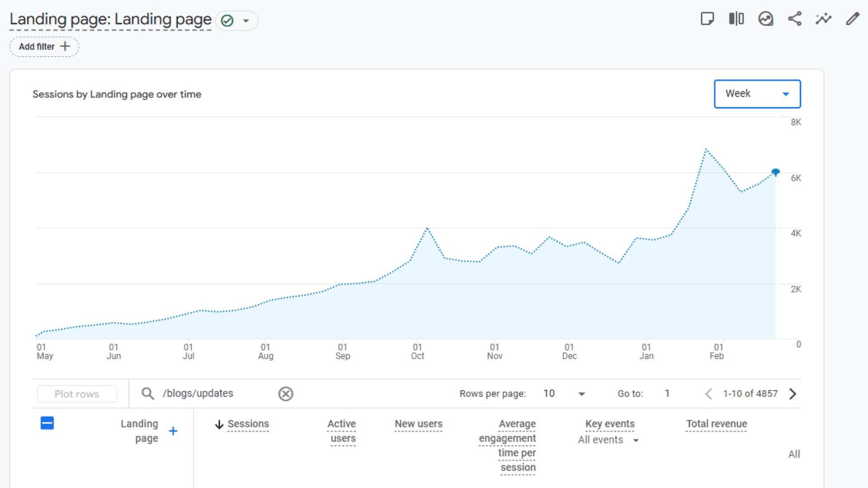The width and height of the screenshot is (868, 488).
Task: Click the Plot rows button
Action: (76, 394)
